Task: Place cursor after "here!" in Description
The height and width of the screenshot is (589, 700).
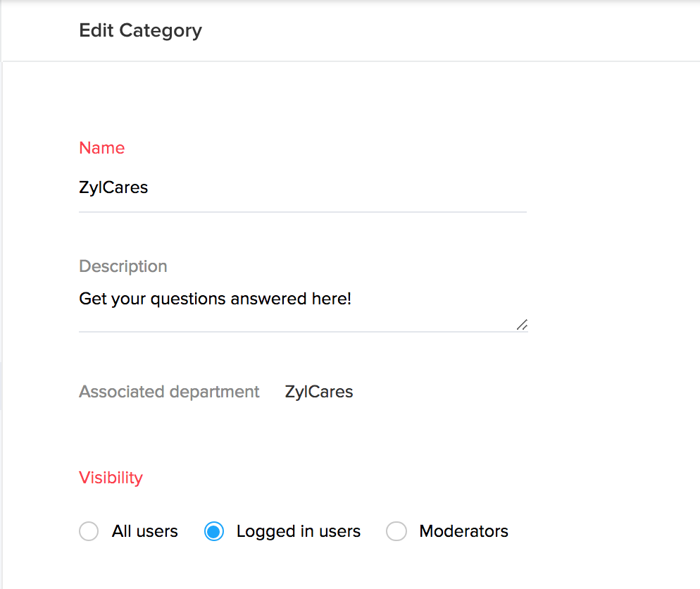Action: [352, 299]
